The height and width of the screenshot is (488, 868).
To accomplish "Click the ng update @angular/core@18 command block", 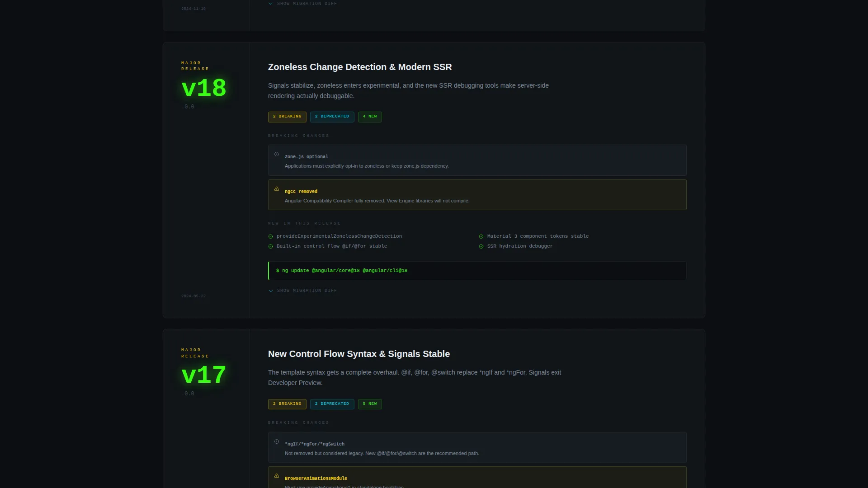I will tap(477, 271).
